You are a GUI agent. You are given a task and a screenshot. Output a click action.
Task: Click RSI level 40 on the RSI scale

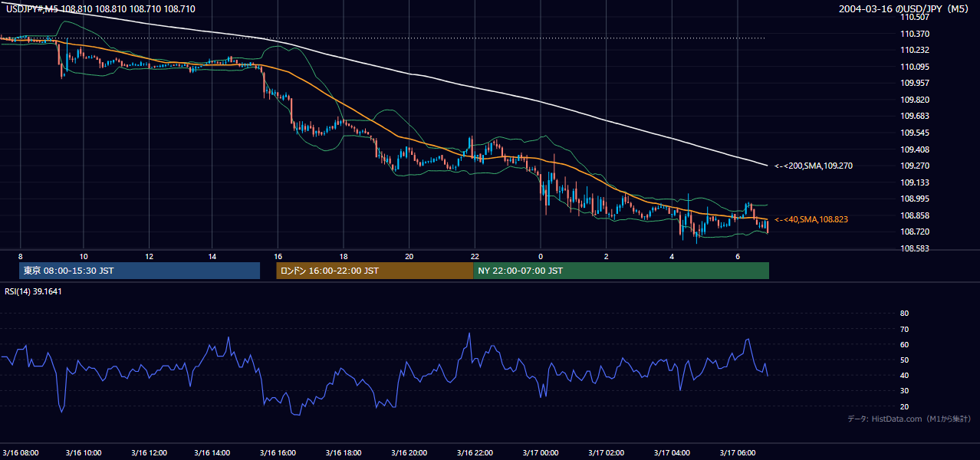pos(904,375)
